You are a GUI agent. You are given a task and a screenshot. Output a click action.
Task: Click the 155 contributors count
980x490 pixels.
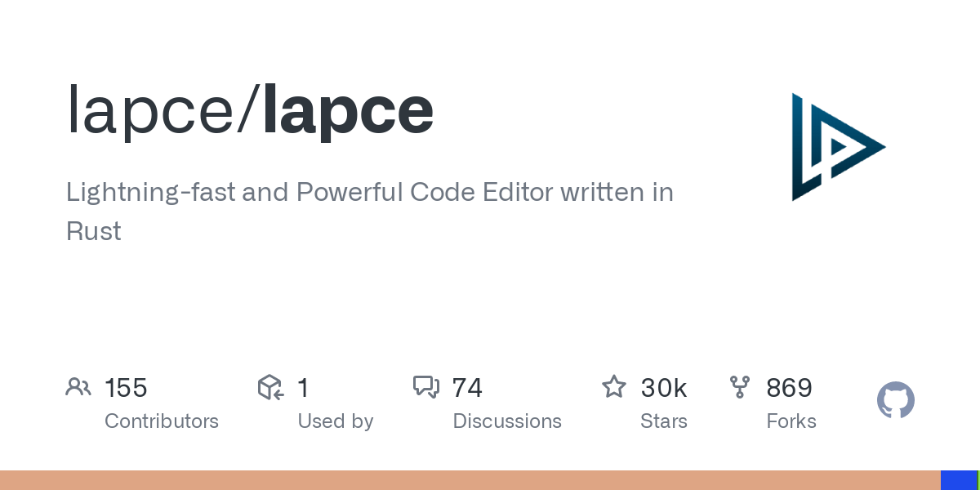pos(126,388)
